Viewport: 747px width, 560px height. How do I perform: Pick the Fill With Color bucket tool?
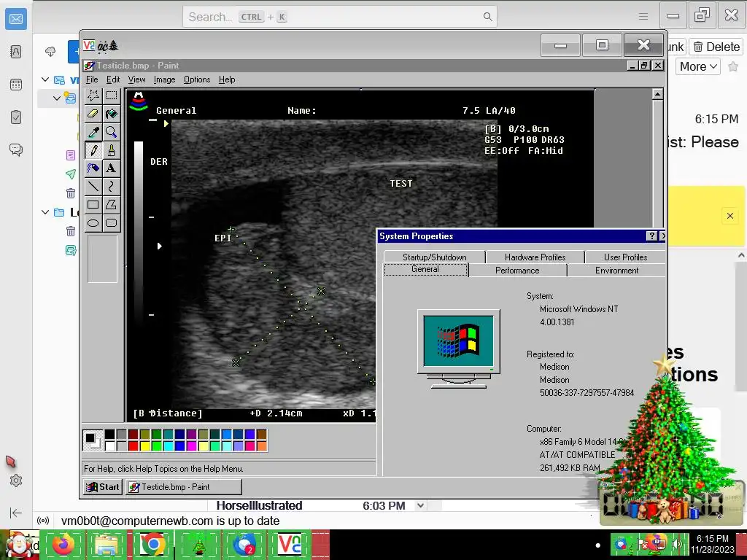click(x=112, y=114)
